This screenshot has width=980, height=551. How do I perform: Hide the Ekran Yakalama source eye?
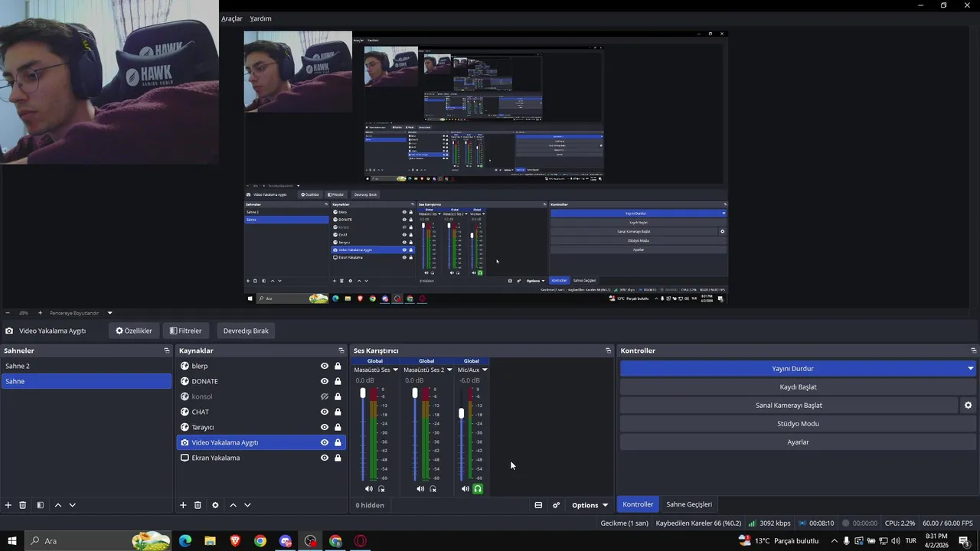click(x=325, y=458)
